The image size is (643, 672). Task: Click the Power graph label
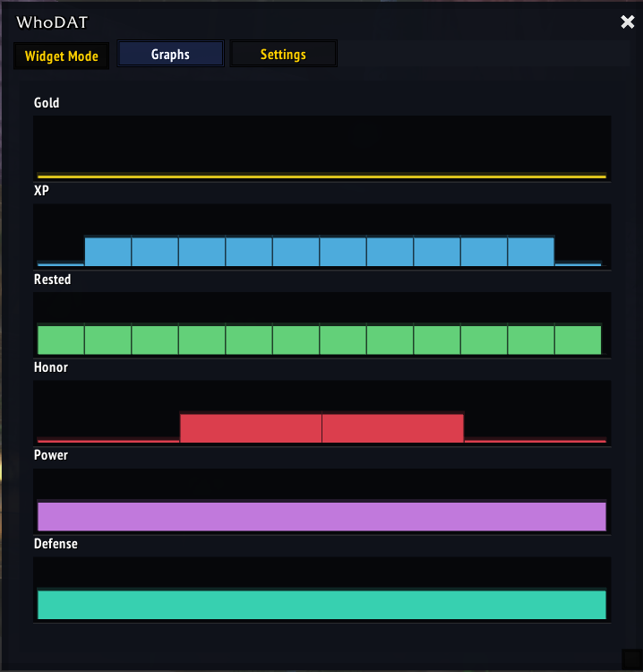coord(50,455)
